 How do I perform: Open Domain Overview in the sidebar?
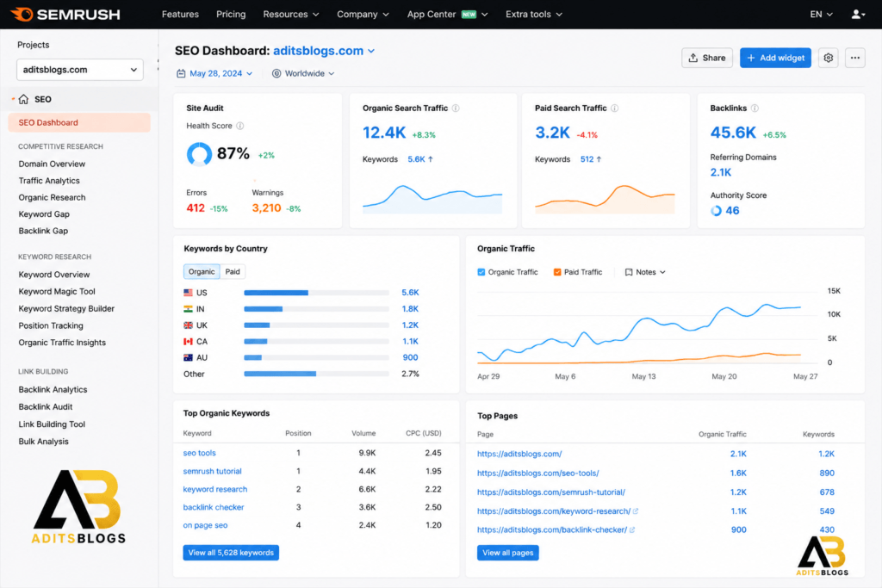52,164
